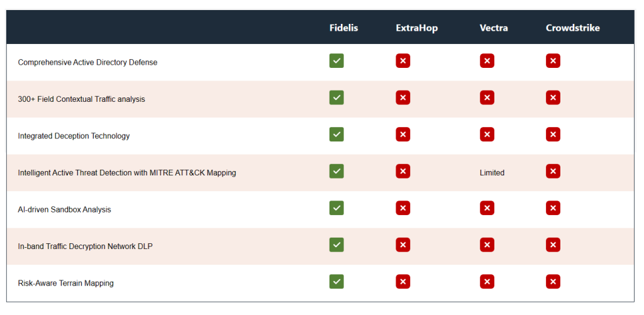Click 'Intelligent Active Threat Detection with MITRE ATT&CK Mapping' label
Viewport: 644px width, 315px height.
click(127, 172)
